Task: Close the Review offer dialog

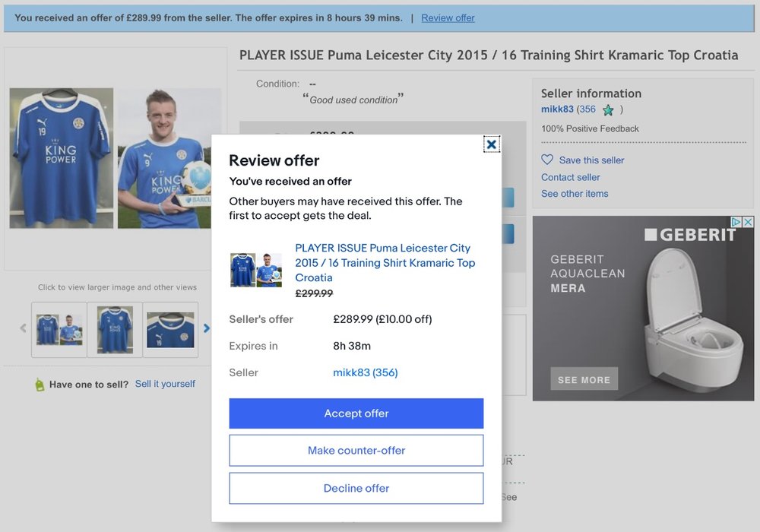Action: coord(492,144)
